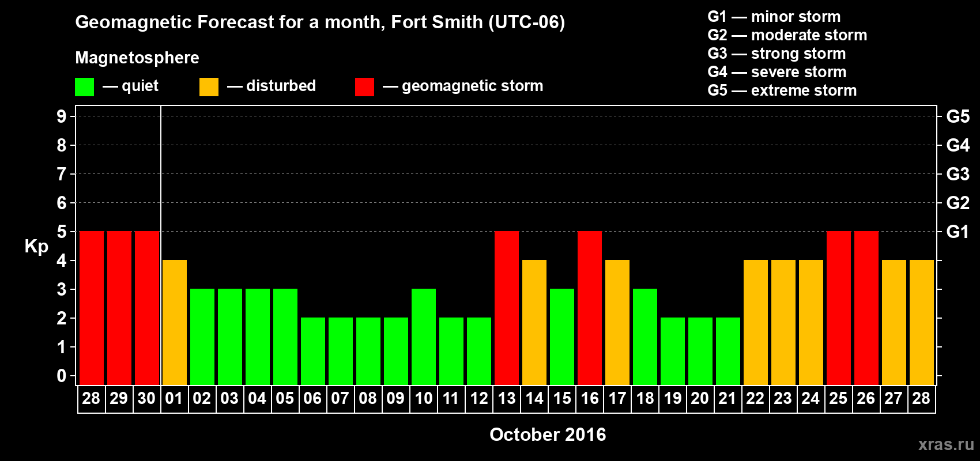Click 'G1 — minor storm' legend text
Screen dimensions: 980x461
tap(774, 17)
